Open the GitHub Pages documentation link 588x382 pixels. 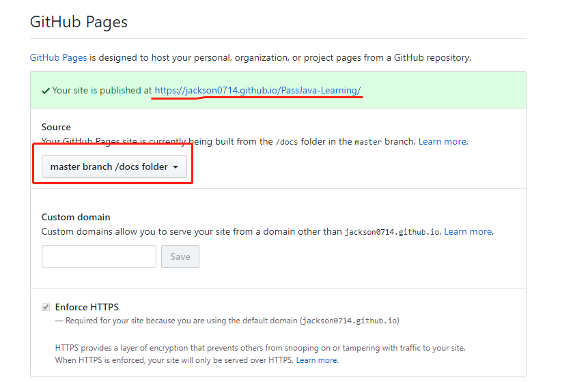point(58,58)
